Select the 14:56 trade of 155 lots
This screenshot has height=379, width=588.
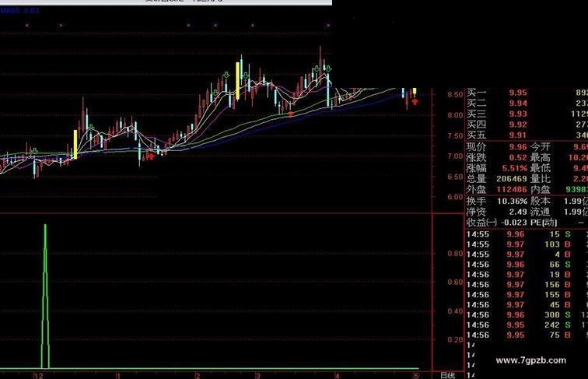tap(527, 295)
